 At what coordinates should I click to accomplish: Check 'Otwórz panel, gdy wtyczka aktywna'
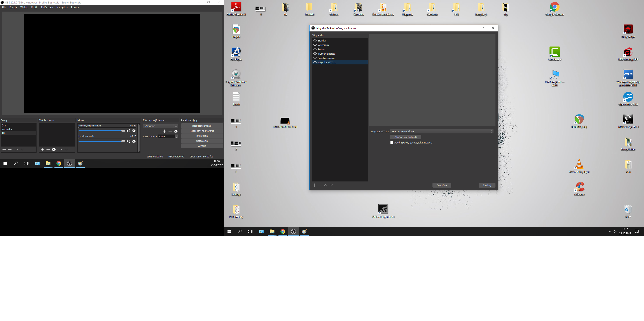coord(392,143)
